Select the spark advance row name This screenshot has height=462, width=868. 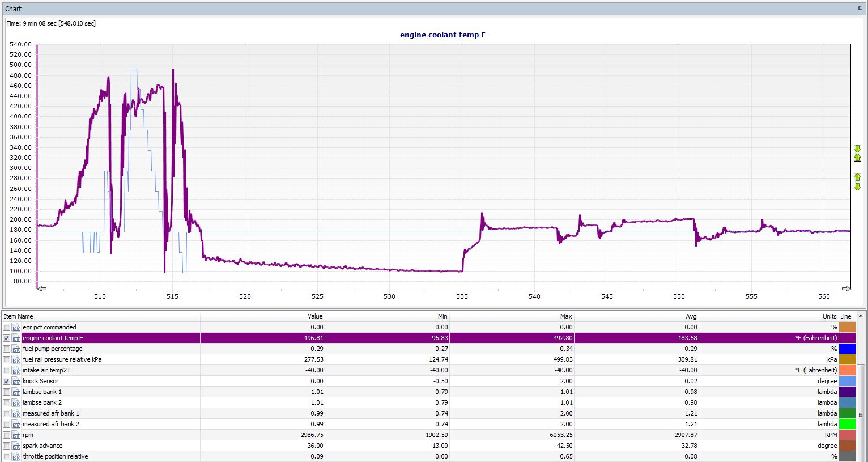click(x=42, y=446)
